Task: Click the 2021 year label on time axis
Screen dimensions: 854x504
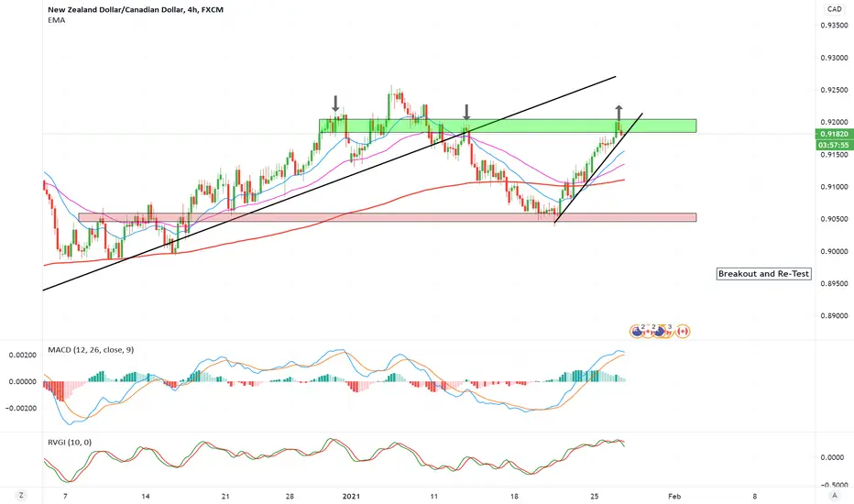Action: 351,497
